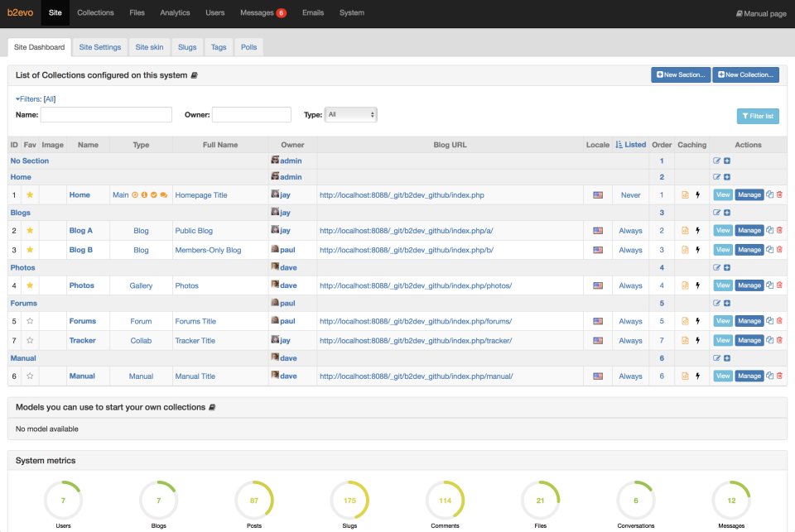This screenshot has height=532, width=795.
Task: Click page caching icon for Home collection
Action: [x=685, y=195]
